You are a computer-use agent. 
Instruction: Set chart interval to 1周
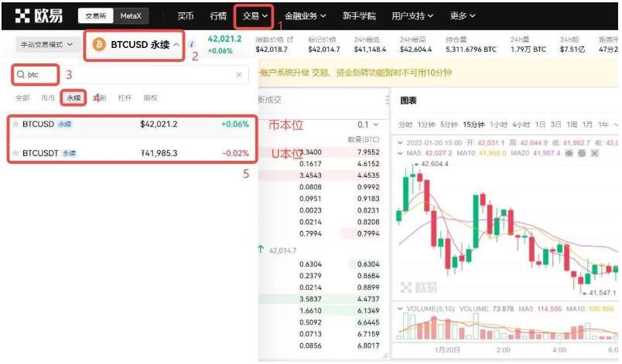click(x=572, y=124)
